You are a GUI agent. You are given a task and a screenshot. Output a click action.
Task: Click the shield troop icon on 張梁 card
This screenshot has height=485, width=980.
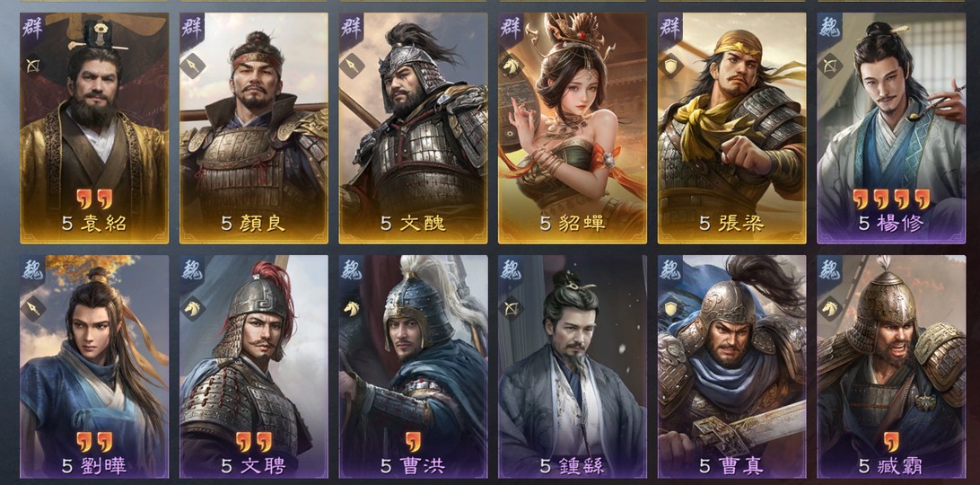tap(671, 65)
